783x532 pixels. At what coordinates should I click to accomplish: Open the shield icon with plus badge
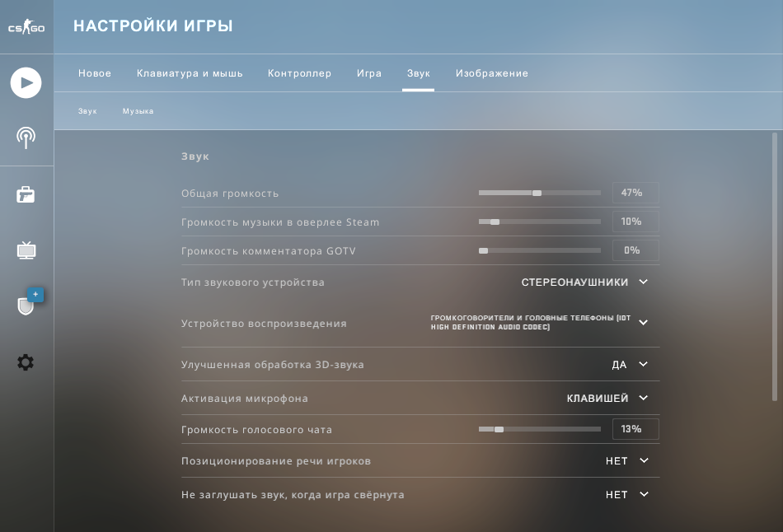point(26,306)
